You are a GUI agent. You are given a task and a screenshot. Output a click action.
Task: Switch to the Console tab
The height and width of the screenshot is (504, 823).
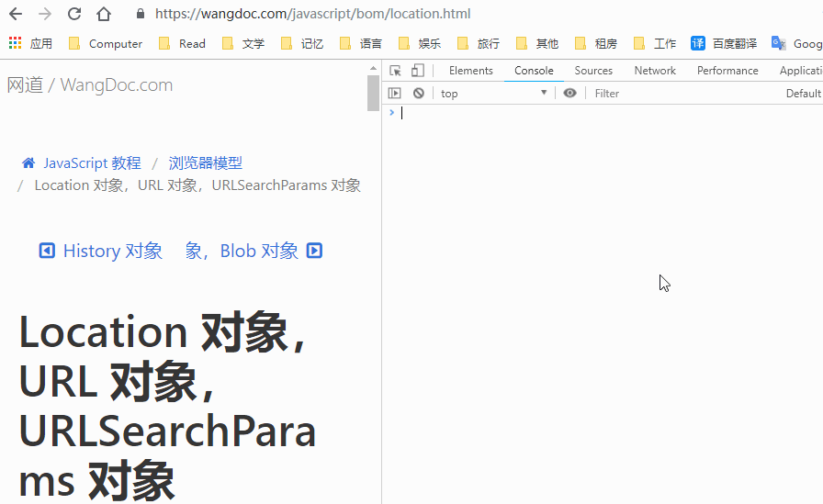(x=534, y=71)
